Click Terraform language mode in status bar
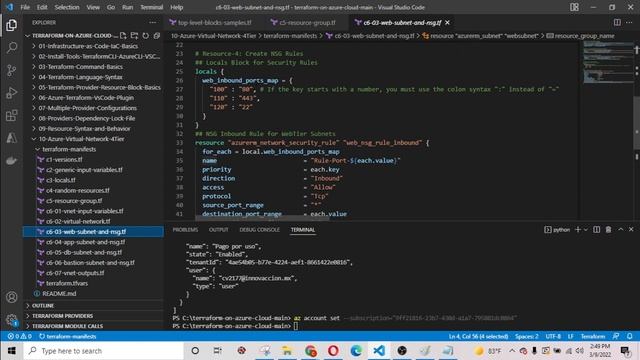The image size is (640, 360). click(x=593, y=336)
